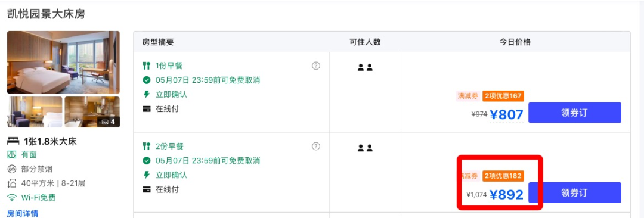This screenshot has height=218, width=644.
Task: Click guest occupancy icon in first row
Action: 365,68
